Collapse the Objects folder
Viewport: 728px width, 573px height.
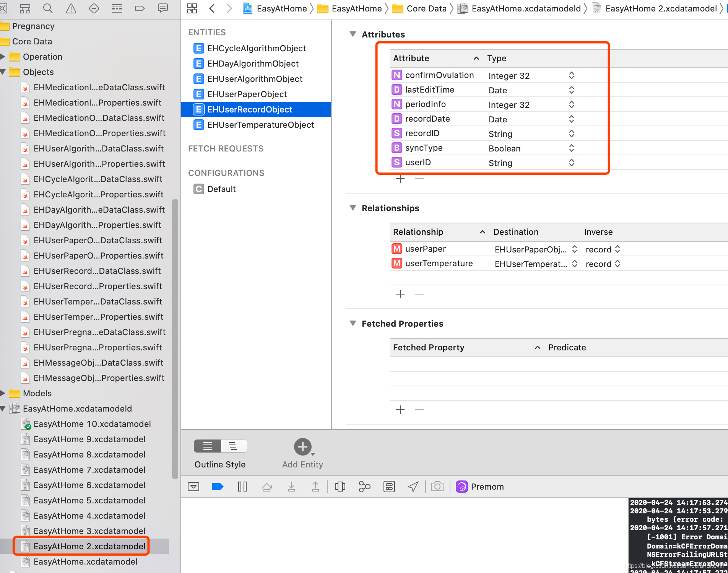tap(3, 72)
